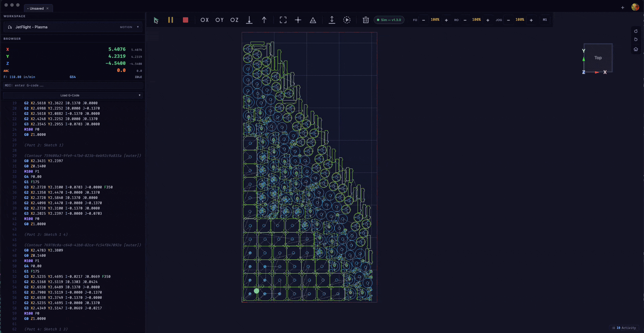Stop the program with the red square
644x333 pixels.
tap(186, 20)
